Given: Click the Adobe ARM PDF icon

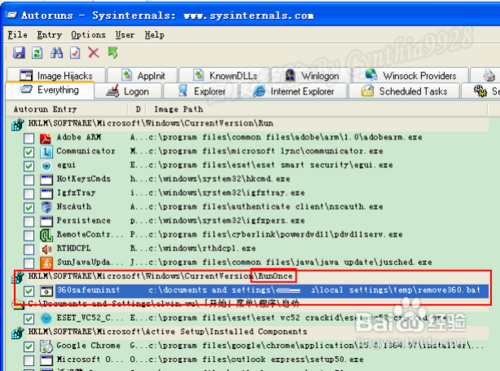Looking at the screenshot, I should (x=46, y=138).
